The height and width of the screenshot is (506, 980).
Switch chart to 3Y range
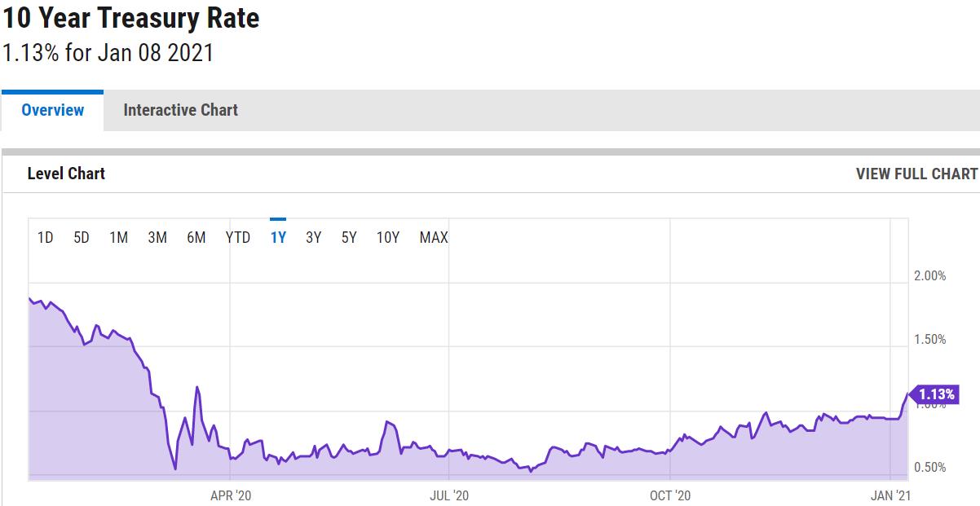(313, 238)
